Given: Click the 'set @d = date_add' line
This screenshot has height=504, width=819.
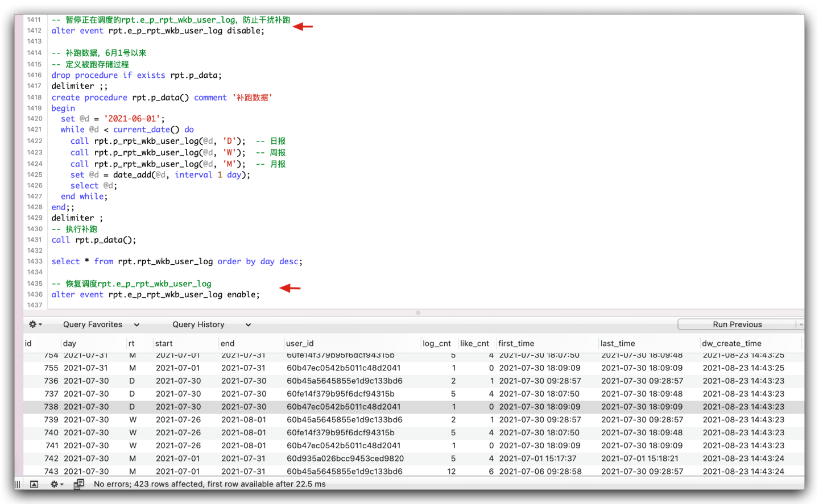Looking at the screenshot, I should (x=160, y=175).
